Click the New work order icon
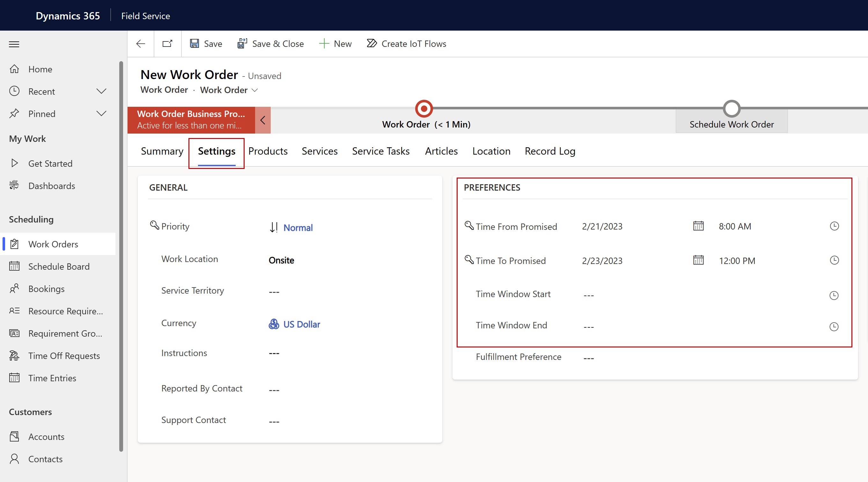 point(336,43)
